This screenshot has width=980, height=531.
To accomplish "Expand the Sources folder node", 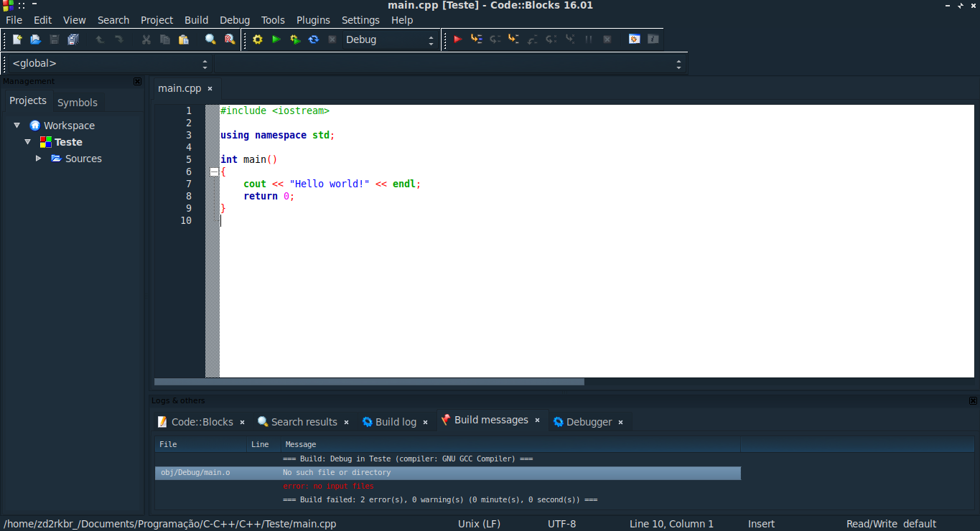I will coord(39,159).
